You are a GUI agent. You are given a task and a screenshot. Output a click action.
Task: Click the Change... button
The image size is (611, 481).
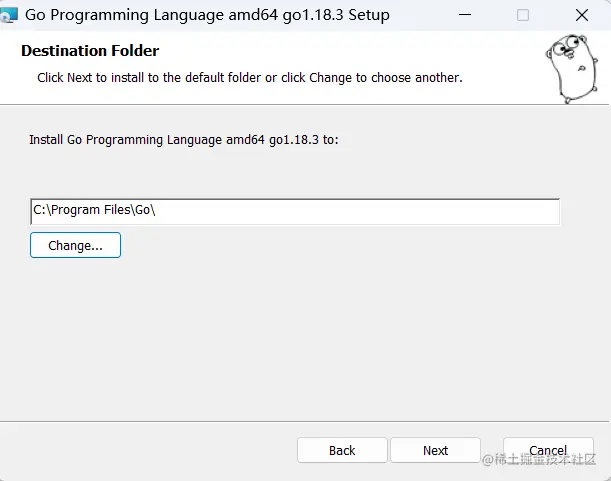75,245
